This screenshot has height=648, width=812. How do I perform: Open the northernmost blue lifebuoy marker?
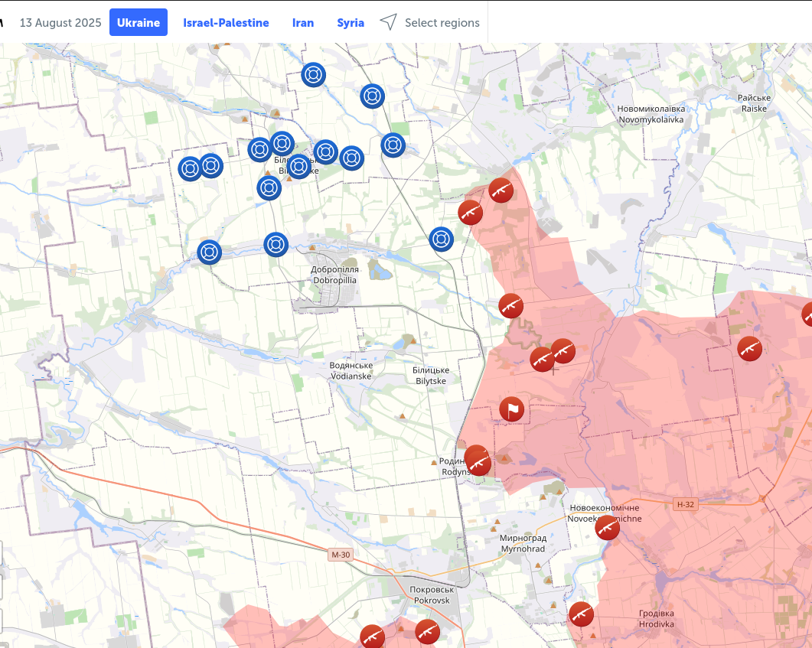pyautogui.click(x=313, y=75)
